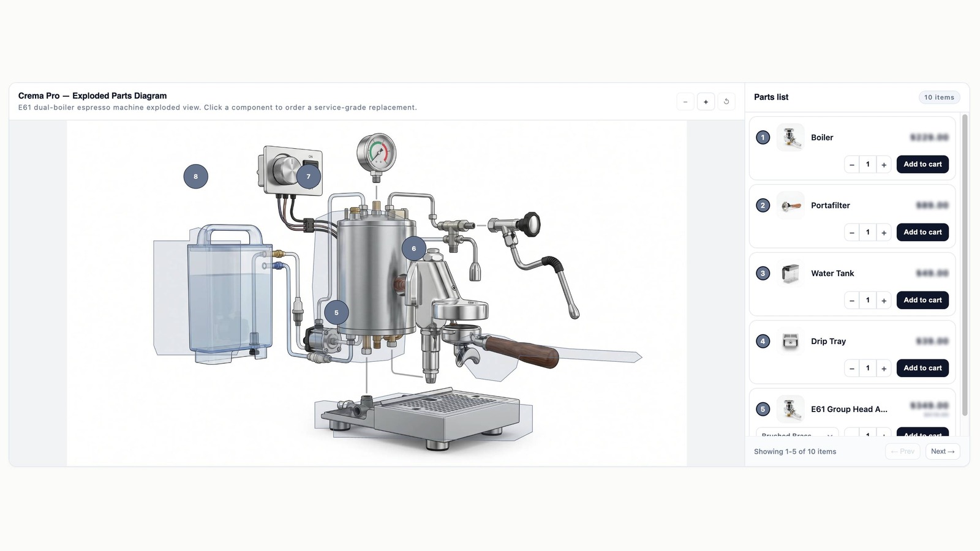
Task: Zoom in on the exploded diagram
Action: [x=706, y=102]
